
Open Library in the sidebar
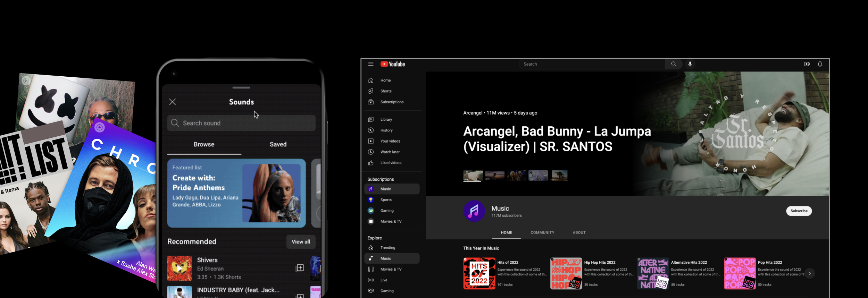point(392,120)
